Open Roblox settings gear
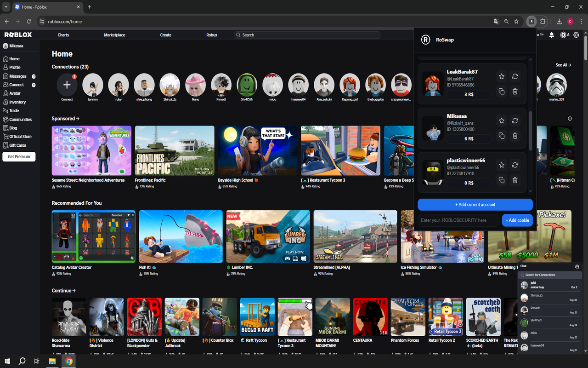 [x=576, y=35]
